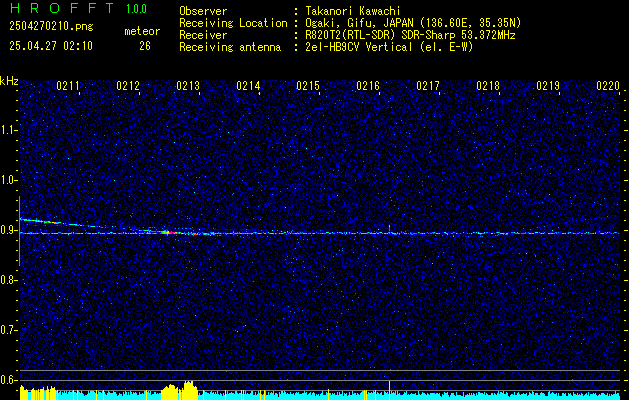
Task: Click the 0212 time marker
Action: (x=128, y=86)
